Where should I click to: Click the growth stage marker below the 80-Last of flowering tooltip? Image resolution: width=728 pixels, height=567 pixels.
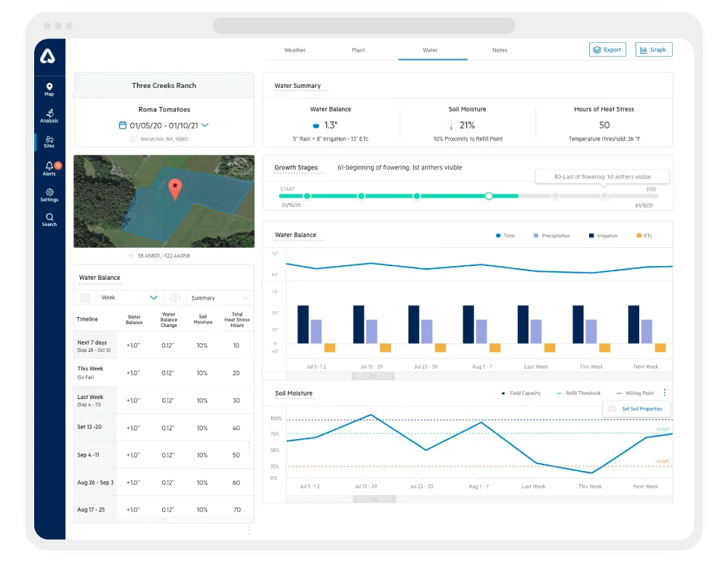click(604, 196)
